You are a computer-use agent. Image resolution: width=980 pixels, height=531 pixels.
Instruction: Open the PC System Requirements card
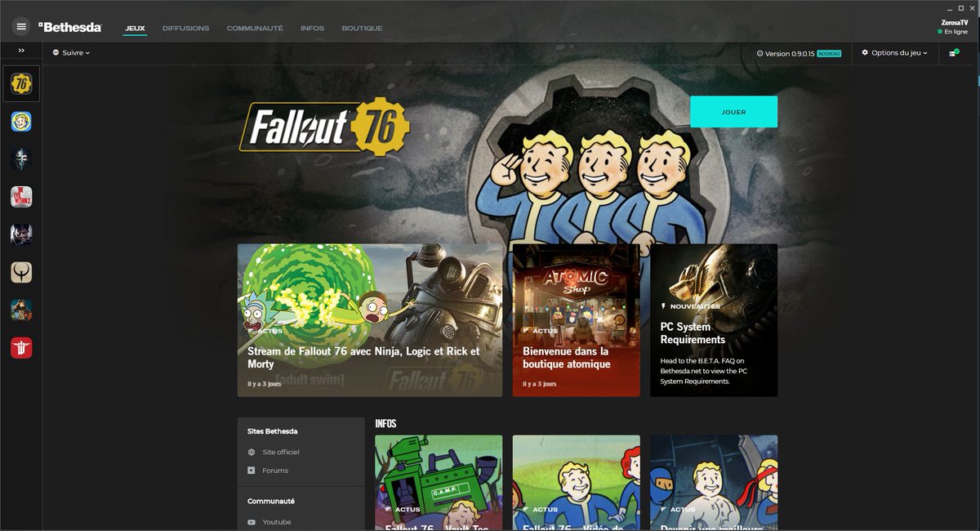point(714,320)
